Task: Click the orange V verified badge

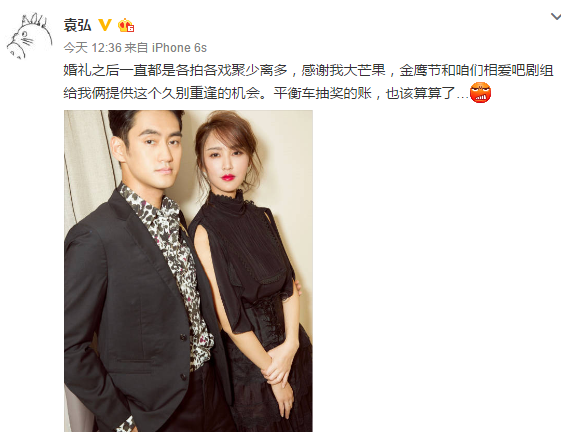Action: pos(105,25)
